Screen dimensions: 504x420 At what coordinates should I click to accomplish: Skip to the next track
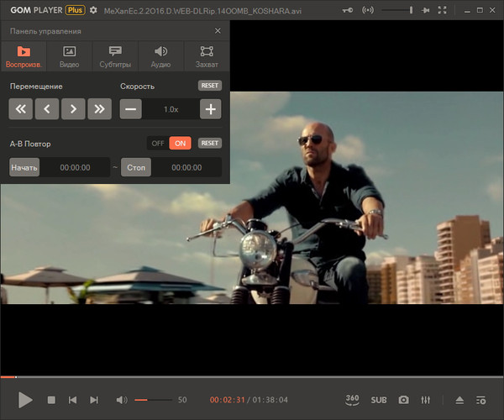coord(94,401)
